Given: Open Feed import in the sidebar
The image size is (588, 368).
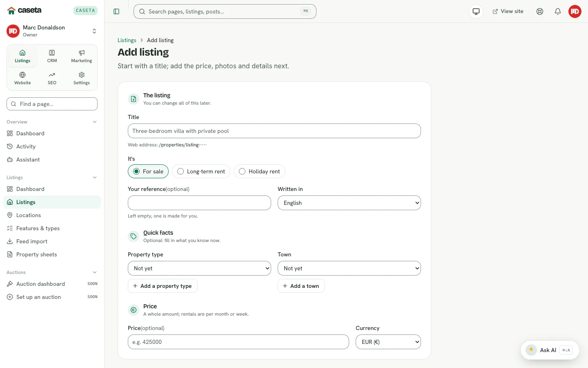Looking at the screenshot, I should 52,241.
